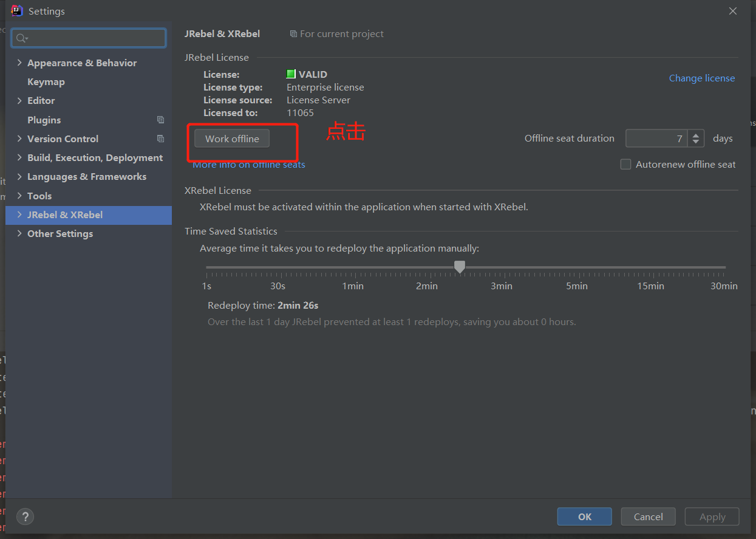
Task: Enable Autorenew offline seat checkbox
Action: click(625, 164)
